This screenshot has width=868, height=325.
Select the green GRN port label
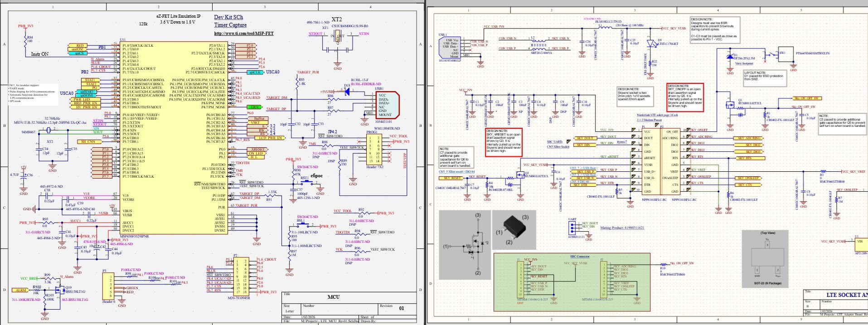255,107
